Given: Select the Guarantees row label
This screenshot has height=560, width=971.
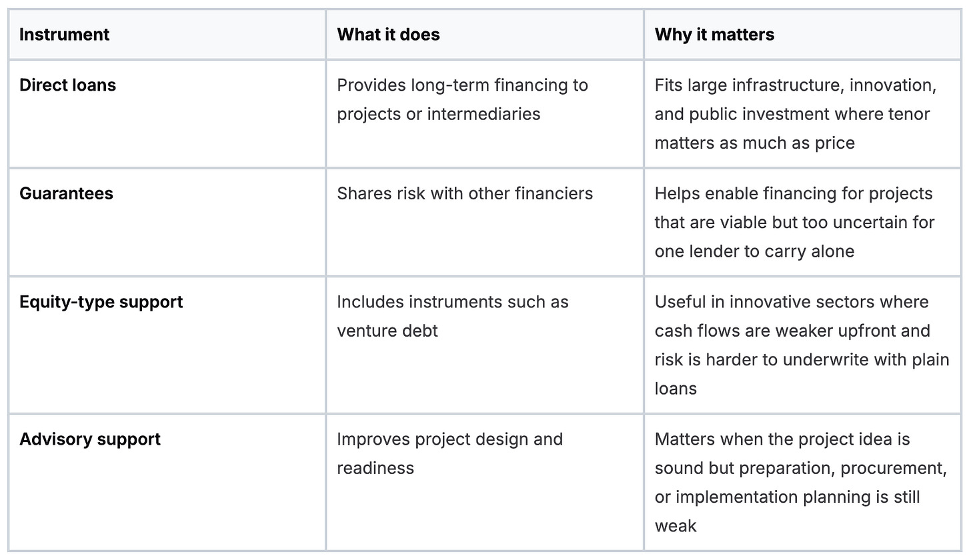Looking at the screenshot, I should (x=66, y=193).
